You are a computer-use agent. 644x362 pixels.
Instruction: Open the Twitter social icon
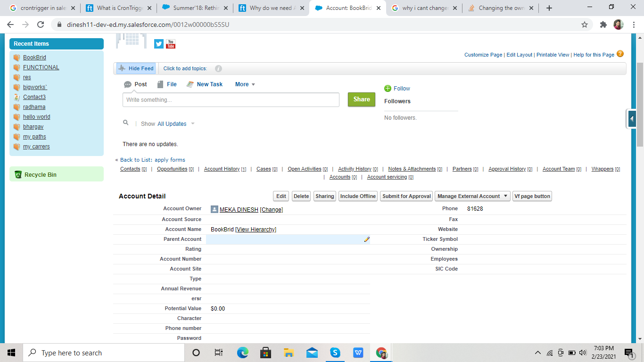(159, 44)
